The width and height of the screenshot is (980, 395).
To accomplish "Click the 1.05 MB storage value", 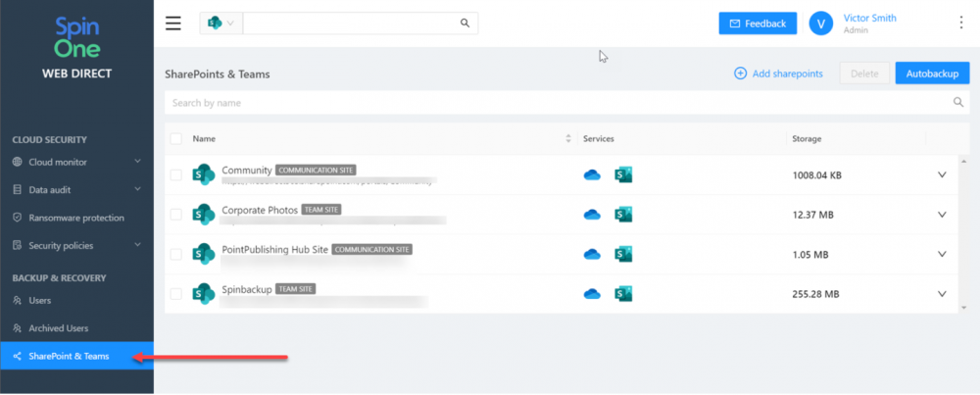I will (810, 255).
